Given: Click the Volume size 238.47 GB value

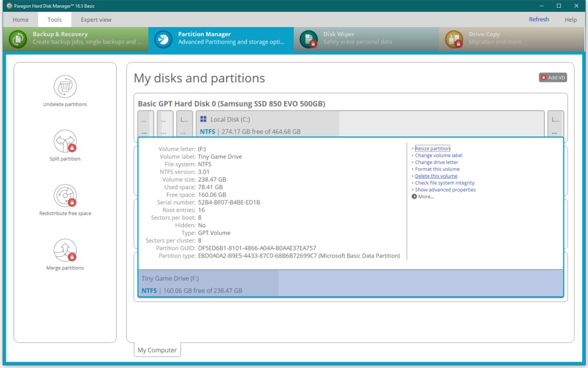Looking at the screenshot, I should (x=212, y=179).
